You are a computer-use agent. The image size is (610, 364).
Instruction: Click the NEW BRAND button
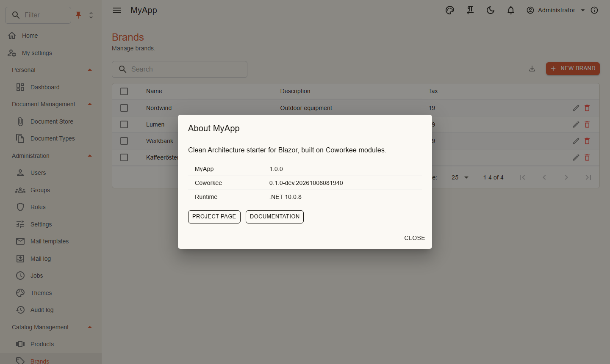pyautogui.click(x=573, y=69)
